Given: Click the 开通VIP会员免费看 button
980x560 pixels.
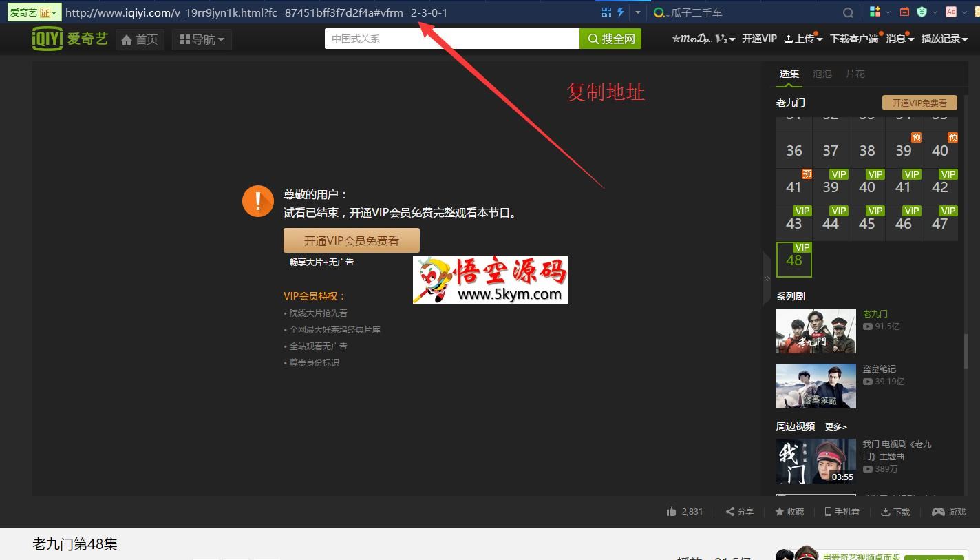Looking at the screenshot, I should pyautogui.click(x=352, y=240).
